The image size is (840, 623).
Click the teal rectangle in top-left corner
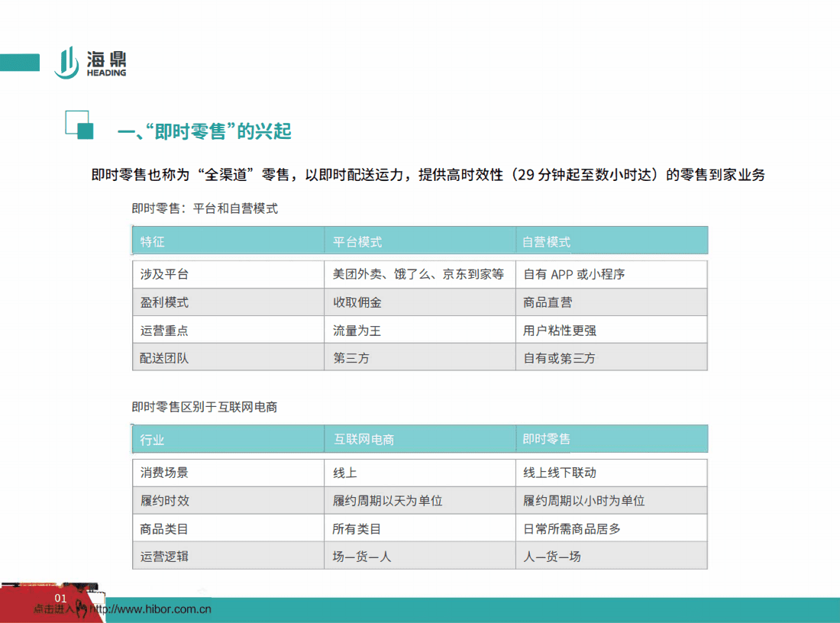point(19,62)
